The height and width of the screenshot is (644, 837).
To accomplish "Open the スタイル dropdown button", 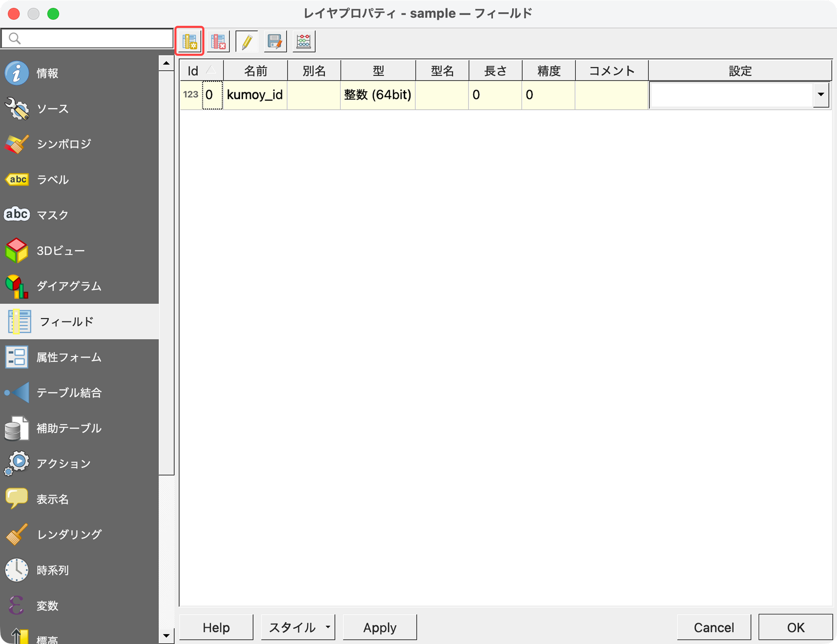I will (x=298, y=627).
